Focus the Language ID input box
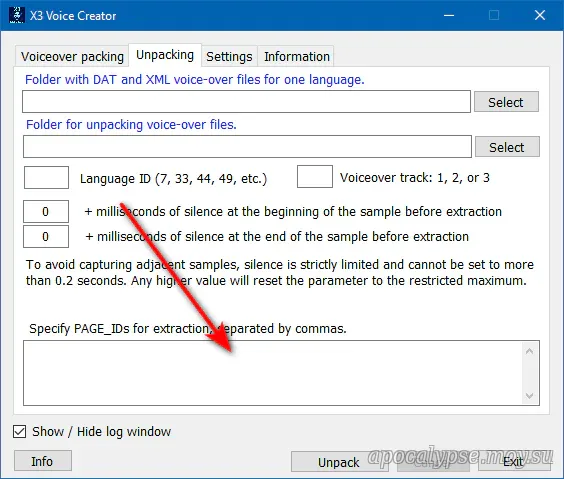The width and height of the screenshot is (564, 479). pyautogui.click(x=46, y=177)
